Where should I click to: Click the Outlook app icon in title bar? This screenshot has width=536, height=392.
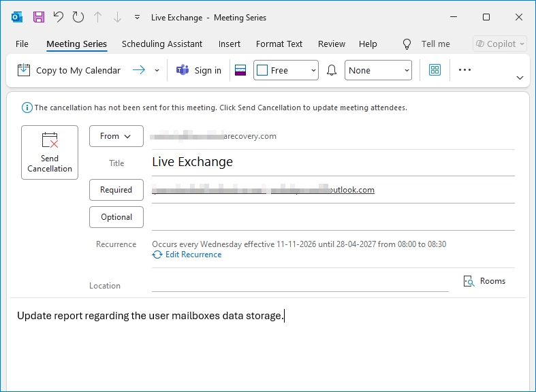tap(17, 17)
